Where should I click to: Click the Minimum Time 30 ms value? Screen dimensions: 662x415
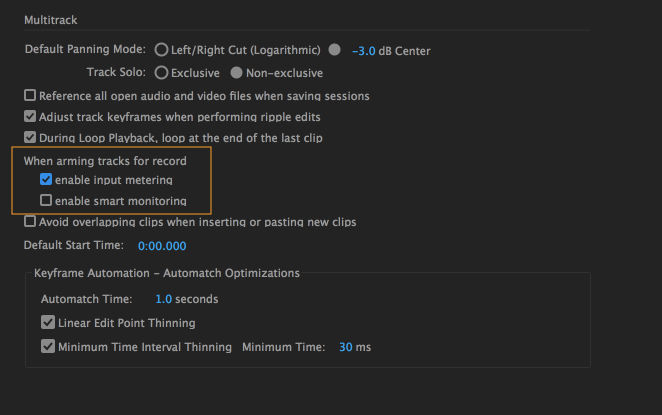pos(346,347)
